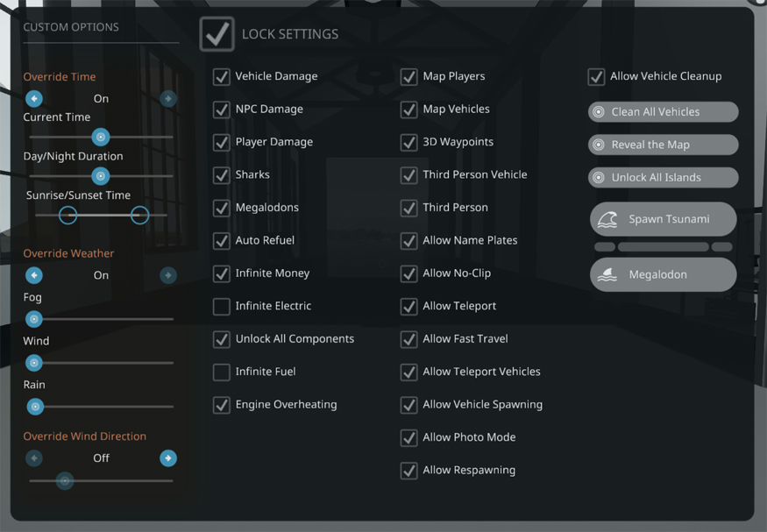Click the Current Time slider handle
767x532 pixels.
101,137
